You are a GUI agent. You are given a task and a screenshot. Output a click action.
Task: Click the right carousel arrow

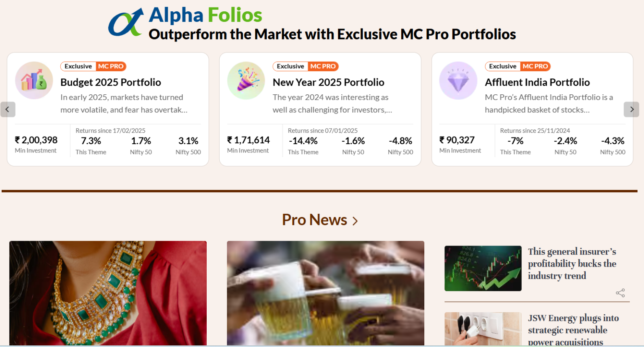[632, 109]
